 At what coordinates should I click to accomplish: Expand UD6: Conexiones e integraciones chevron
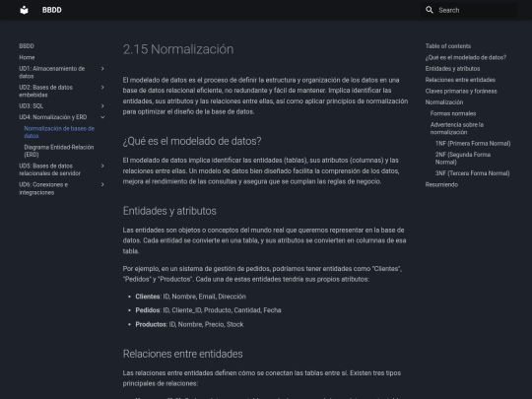pos(102,184)
